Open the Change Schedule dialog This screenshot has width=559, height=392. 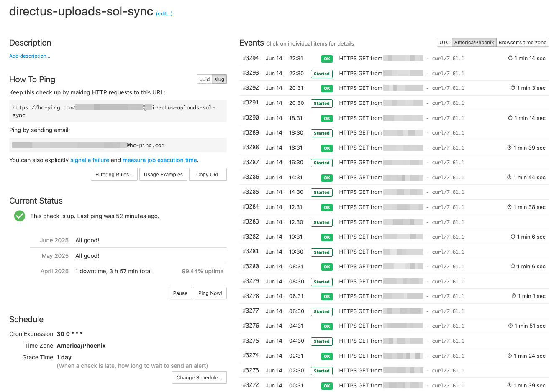tap(199, 378)
